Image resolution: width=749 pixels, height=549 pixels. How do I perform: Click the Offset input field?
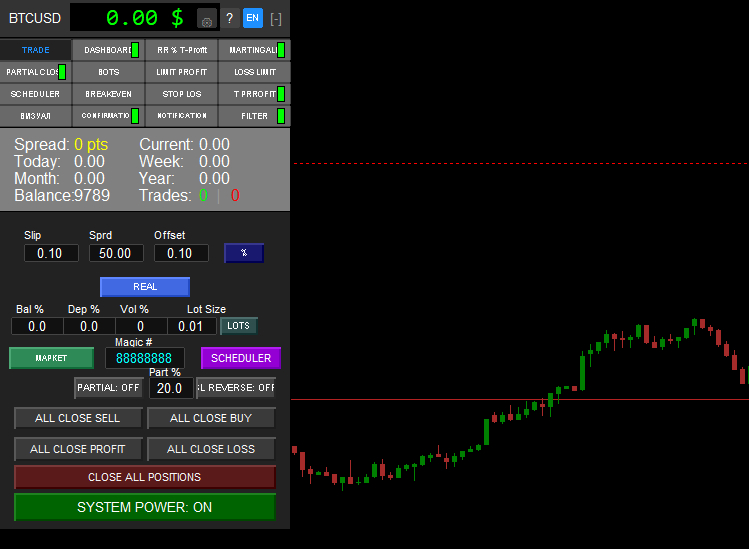coord(181,253)
